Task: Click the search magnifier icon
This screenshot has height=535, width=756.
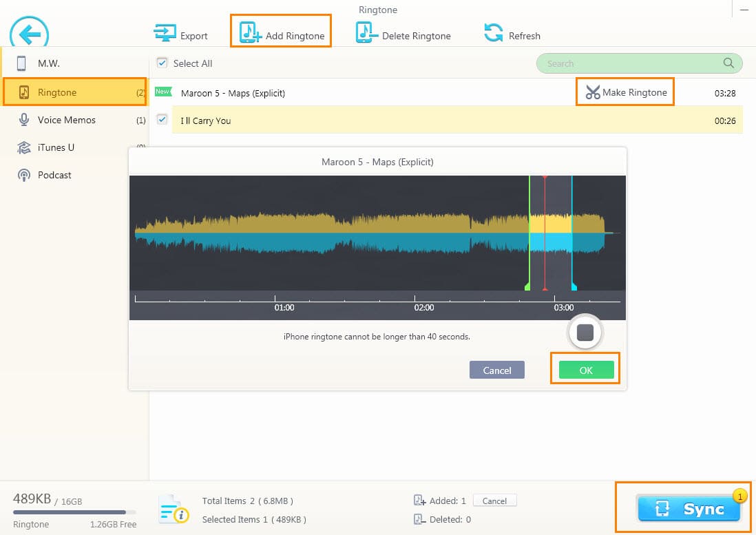Action: [728, 63]
